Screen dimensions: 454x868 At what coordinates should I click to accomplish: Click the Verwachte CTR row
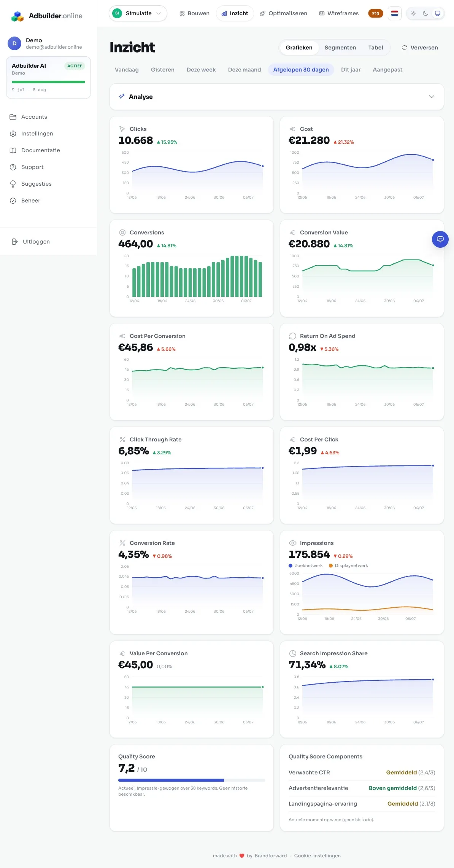[x=362, y=772]
